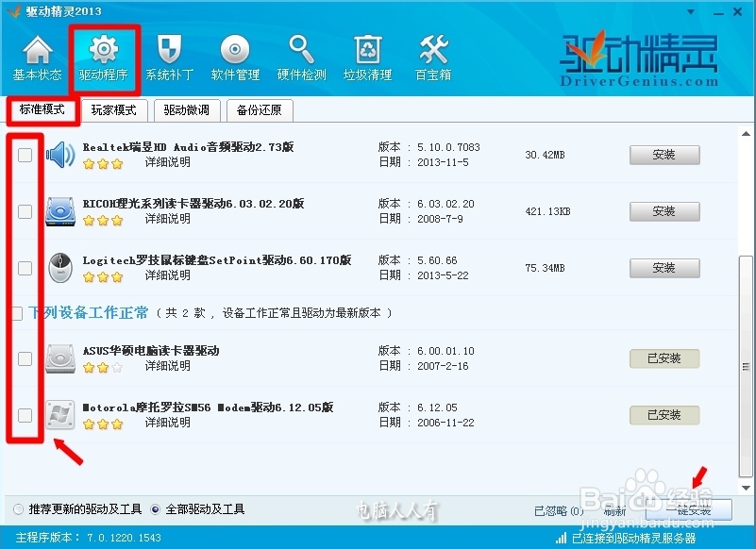The image size is (756, 549).
Task: Open the 基本状态 home section
Action: pos(37,58)
